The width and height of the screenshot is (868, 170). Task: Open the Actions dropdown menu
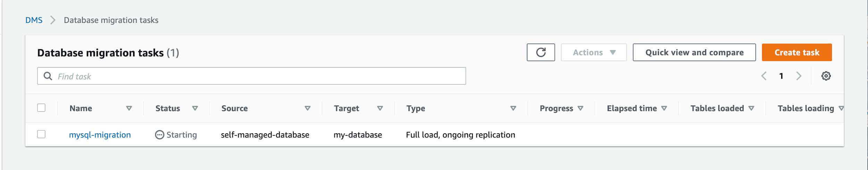(593, 52)
